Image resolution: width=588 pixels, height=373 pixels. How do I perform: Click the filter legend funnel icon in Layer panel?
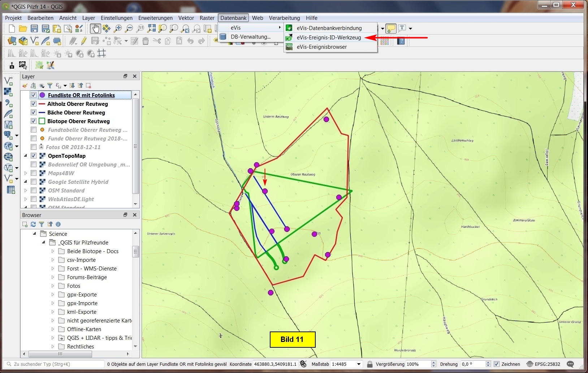coord(50,86)
